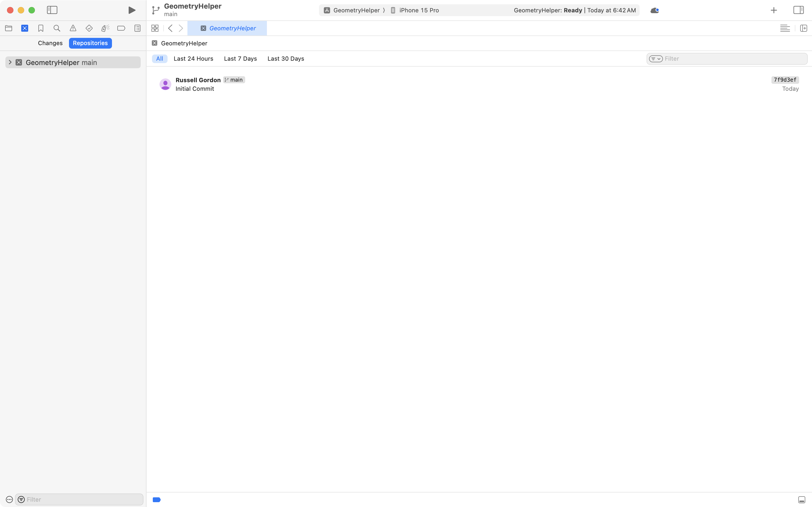
Task: Open the Bookmarks navigator
Action: 41,28
